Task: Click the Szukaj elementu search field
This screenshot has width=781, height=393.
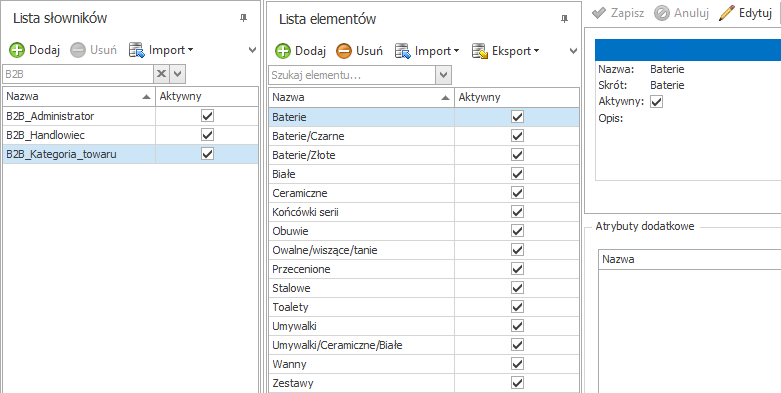Action: point(352,75)
